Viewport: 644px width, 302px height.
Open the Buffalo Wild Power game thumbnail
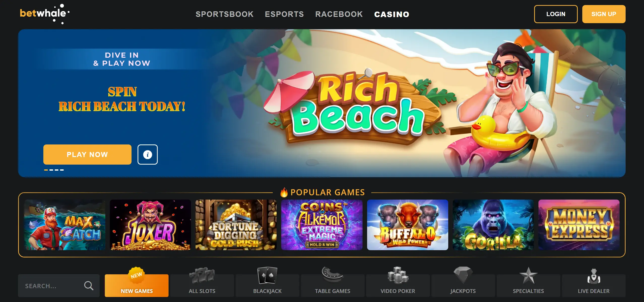(407, 225)
